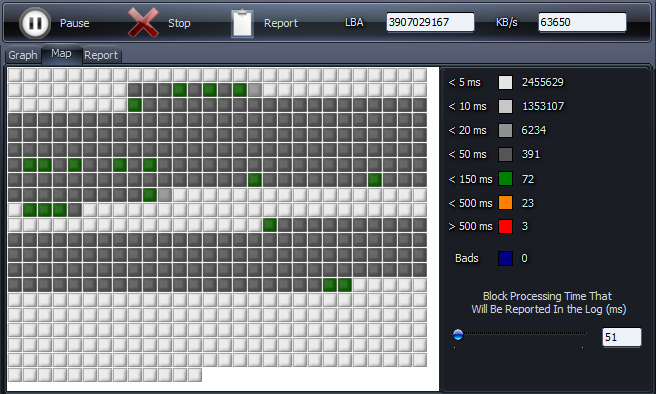Click the red > 500 ms swatch
656x394 pixels.
pyautogui.click(x=505, y=226)
